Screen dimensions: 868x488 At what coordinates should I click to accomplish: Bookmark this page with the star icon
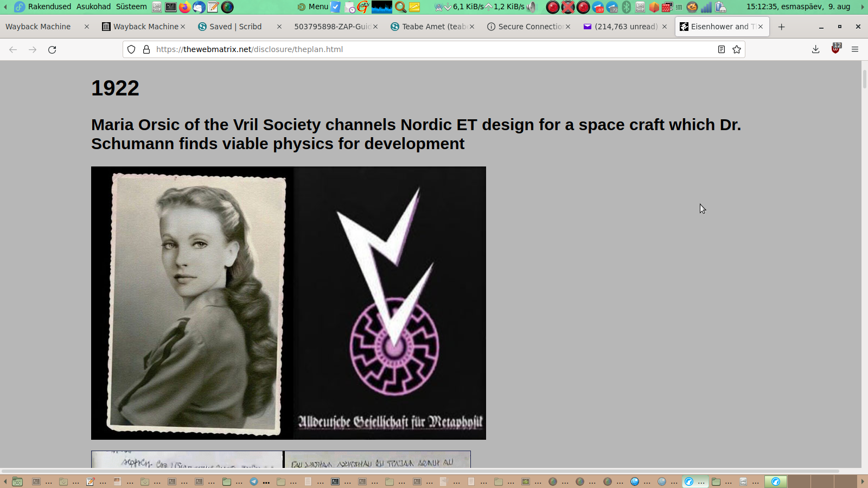tap(736, 49)
